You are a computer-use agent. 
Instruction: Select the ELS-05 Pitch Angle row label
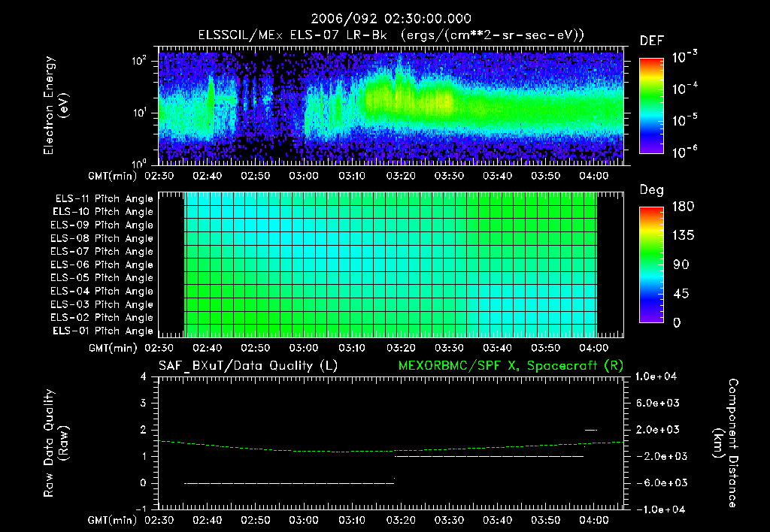click(x=102, y=278)
